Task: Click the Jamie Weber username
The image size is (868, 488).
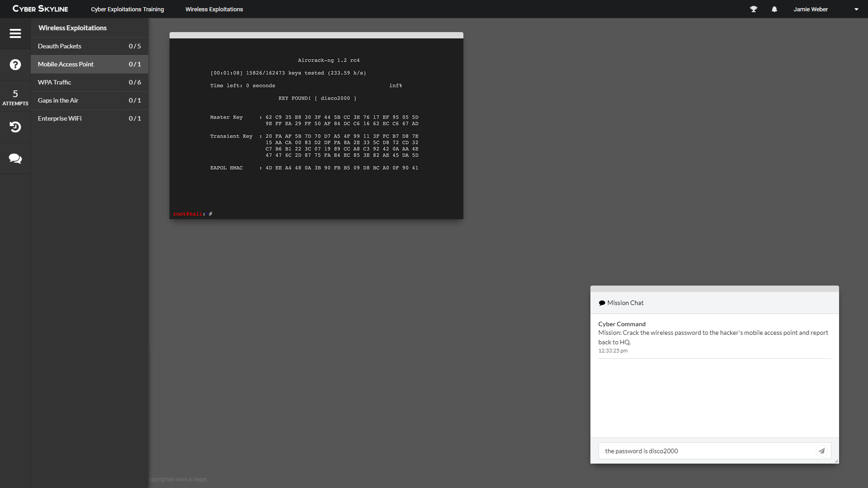Action: click(810, 9)
